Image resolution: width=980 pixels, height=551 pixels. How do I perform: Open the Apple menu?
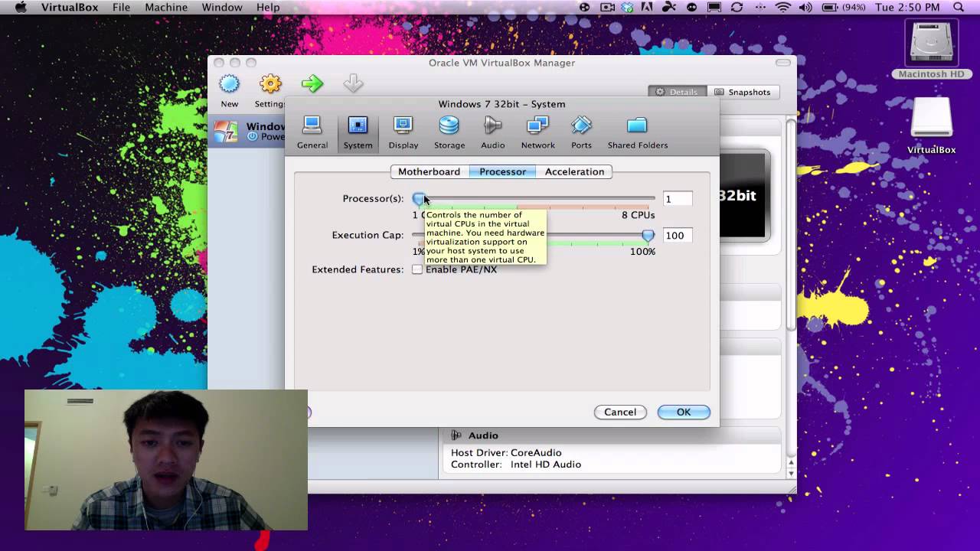point(21,8)
